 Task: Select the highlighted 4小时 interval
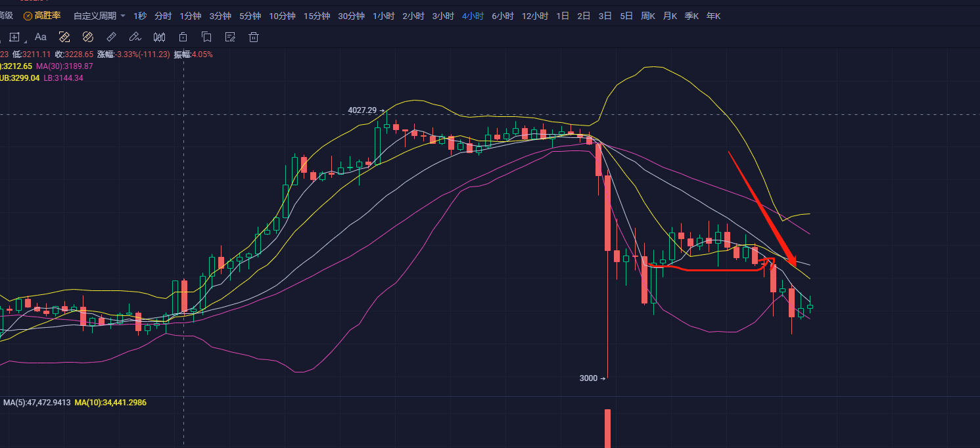pyautogui.click(x=473, y=16)
